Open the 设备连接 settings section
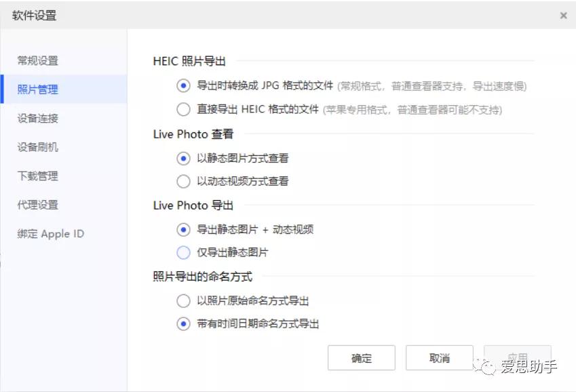The image size is (576, 392). coord(42,118)
